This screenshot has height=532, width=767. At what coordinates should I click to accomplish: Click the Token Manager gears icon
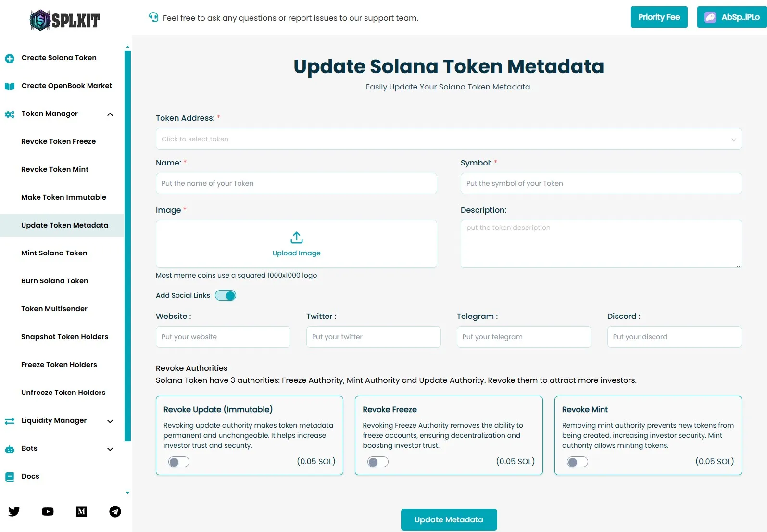10,114
